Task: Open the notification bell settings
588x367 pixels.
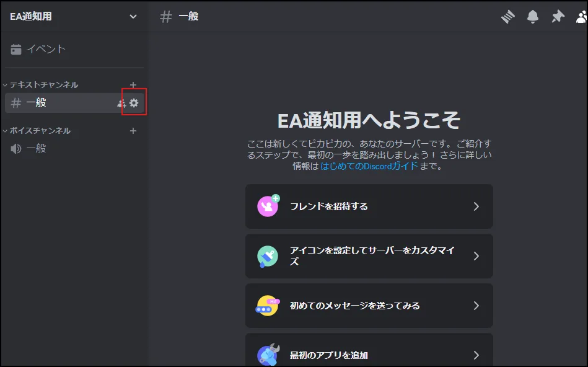Action: coord(533,17)
